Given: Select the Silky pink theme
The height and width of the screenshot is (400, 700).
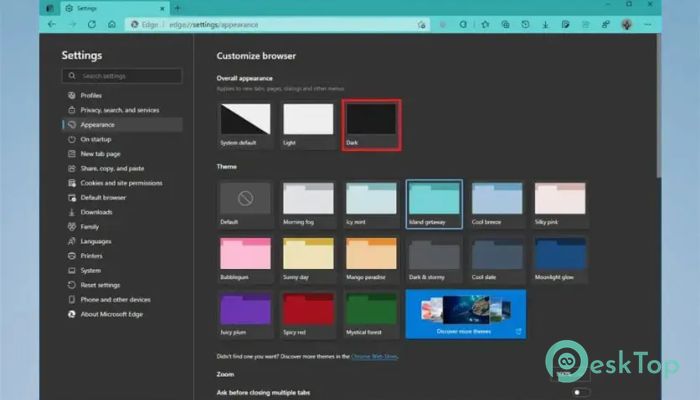Looking at the screenshot, I should 560,204.
